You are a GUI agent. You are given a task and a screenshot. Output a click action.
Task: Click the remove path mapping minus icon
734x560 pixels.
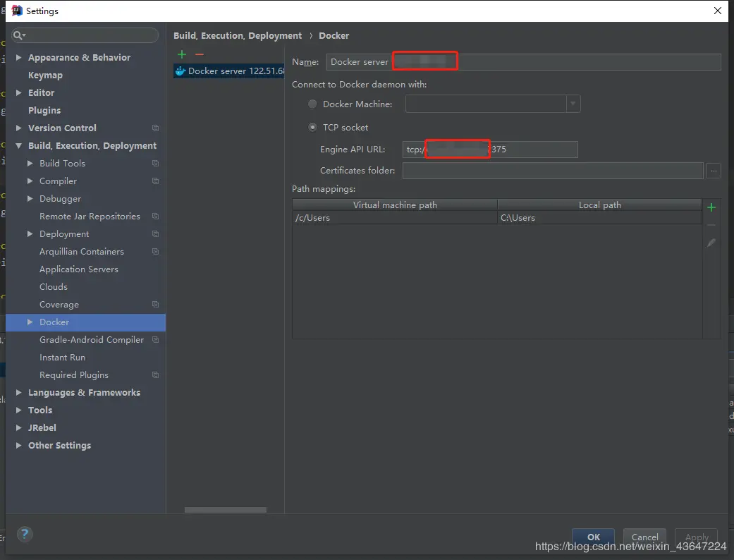pos(711,225)
